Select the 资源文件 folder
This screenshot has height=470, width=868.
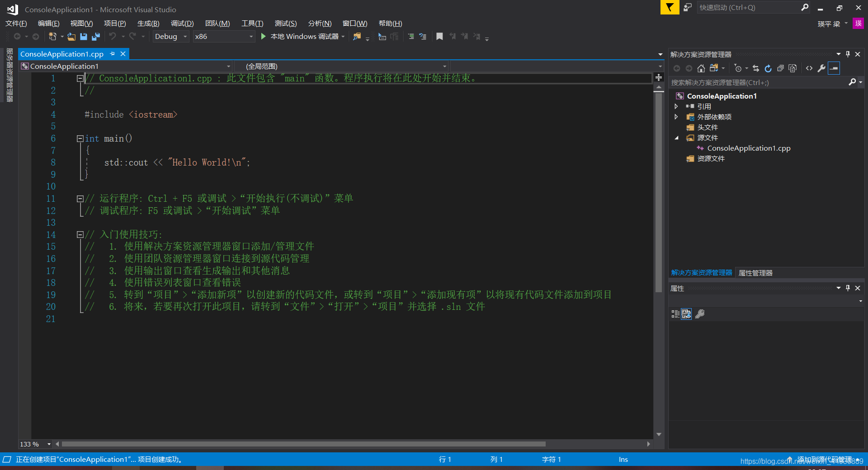(711, 159)
